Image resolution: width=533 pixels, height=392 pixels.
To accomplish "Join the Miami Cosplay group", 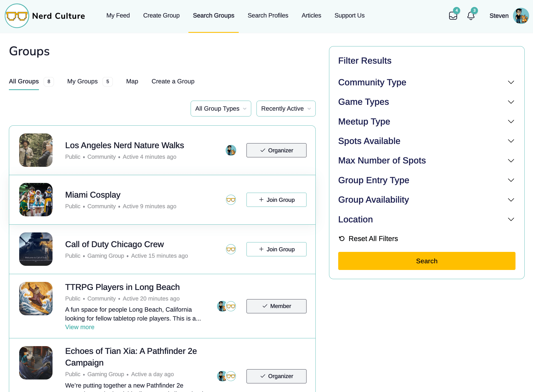I will pos(276,200).
